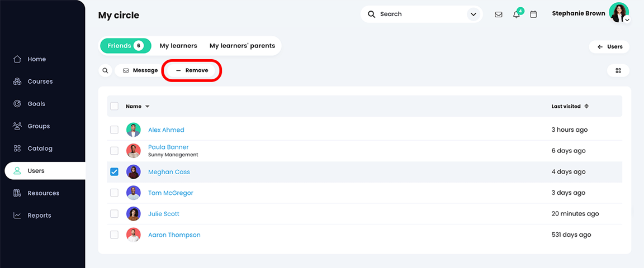Viewport: 644px width, 268px height.
Task: Open Resources in sidebar
Action: click(42, 193)
